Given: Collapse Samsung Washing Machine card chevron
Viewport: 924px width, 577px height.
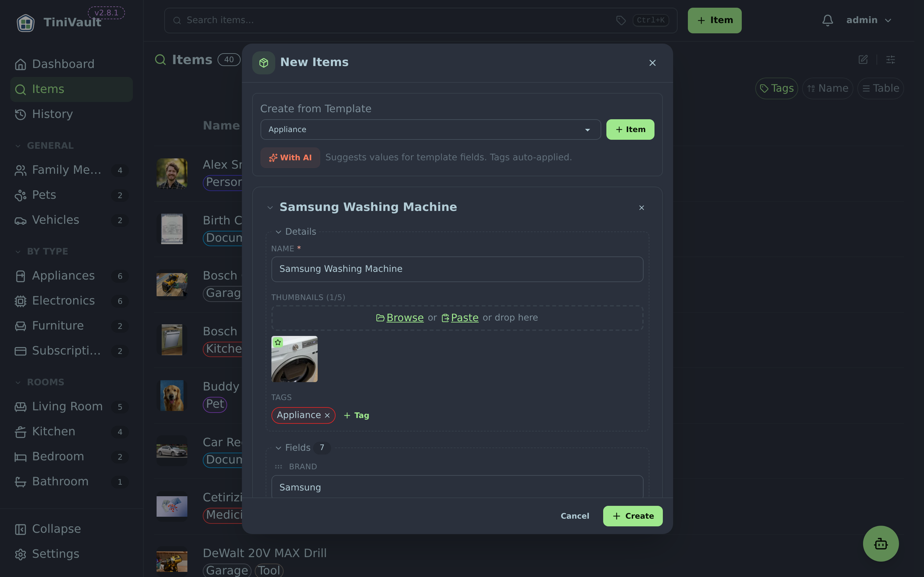Looking at the screenshot, I should pos(270,208).
